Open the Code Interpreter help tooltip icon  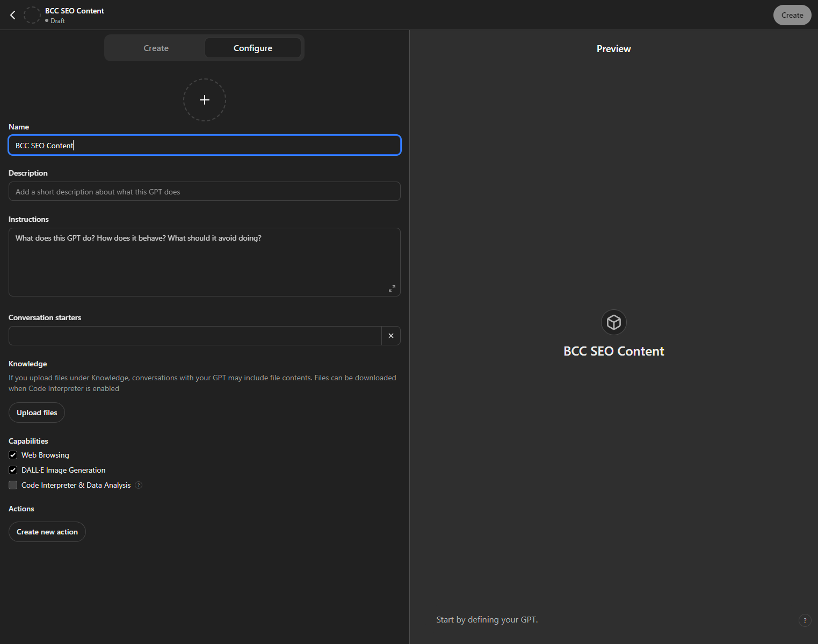pyautogui.click(x=139, y=485)
